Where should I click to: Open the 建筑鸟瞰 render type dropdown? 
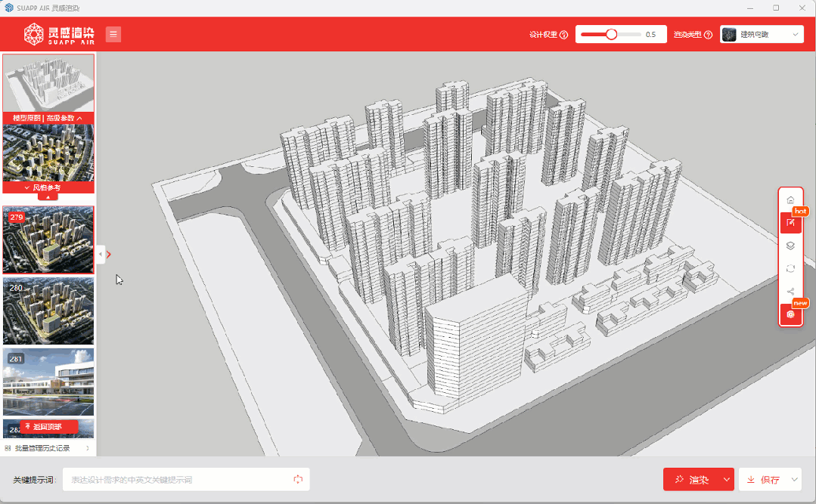point(762,35)
